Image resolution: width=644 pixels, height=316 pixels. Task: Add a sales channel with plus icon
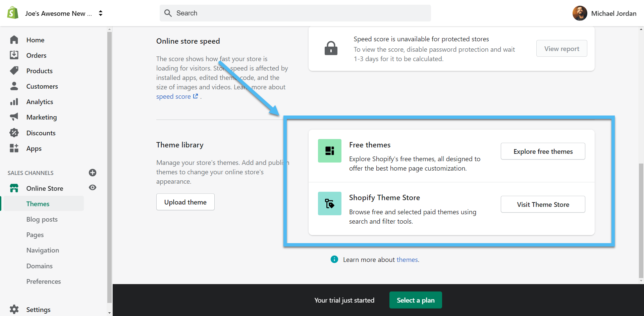click(x=93, y=173)
